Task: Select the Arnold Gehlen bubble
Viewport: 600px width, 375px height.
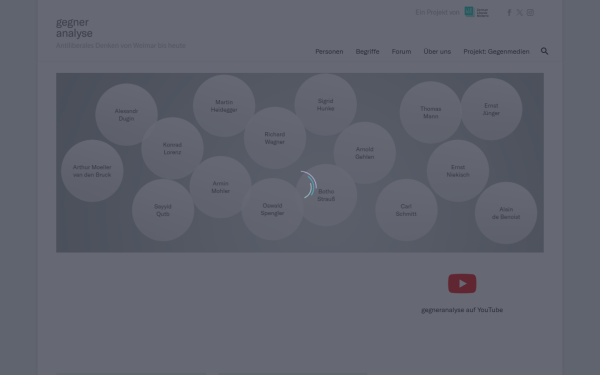Action: (364, 153)
